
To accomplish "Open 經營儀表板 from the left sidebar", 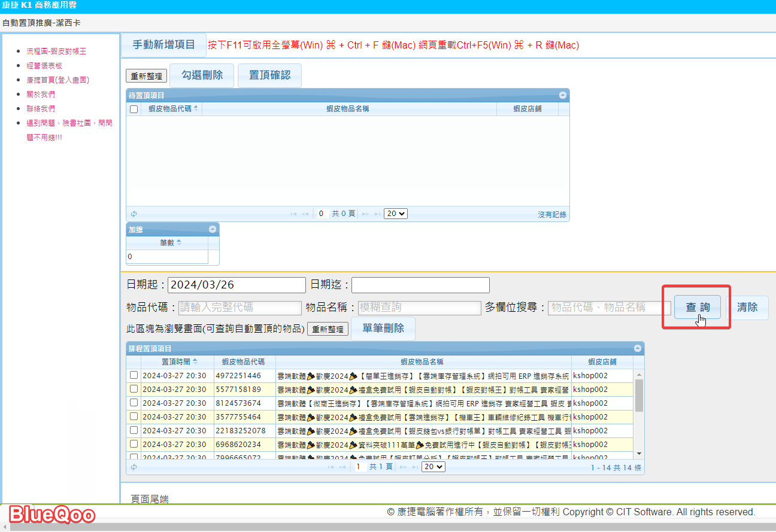I will (x=44, y=66).
